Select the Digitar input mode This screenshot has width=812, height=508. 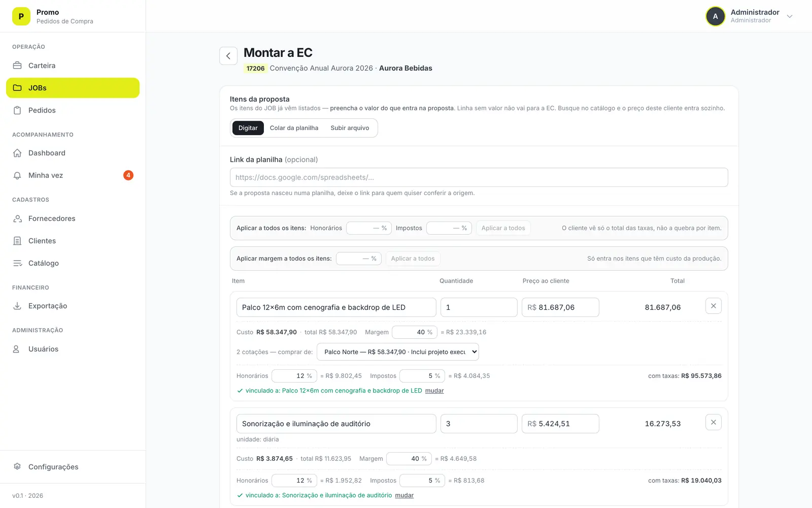pos(248,128)
